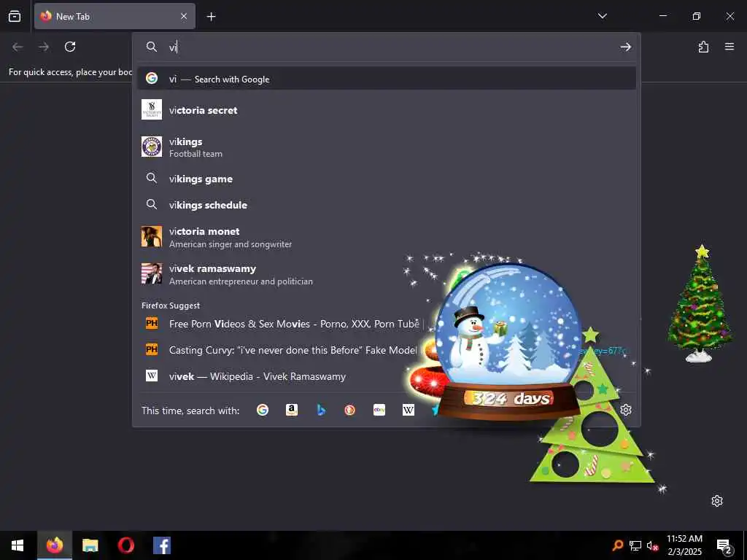Search this time with Google

click(263, 410)
